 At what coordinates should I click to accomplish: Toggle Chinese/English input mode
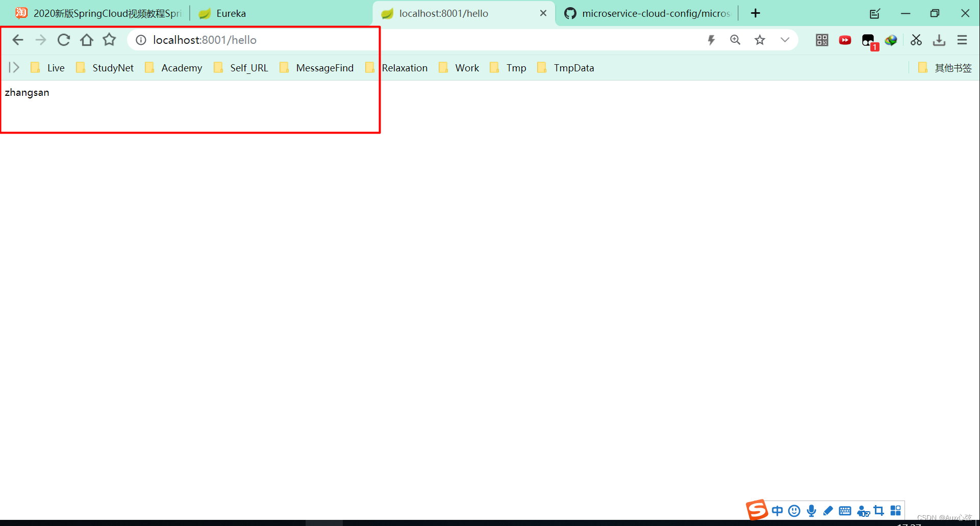point(777,510)
